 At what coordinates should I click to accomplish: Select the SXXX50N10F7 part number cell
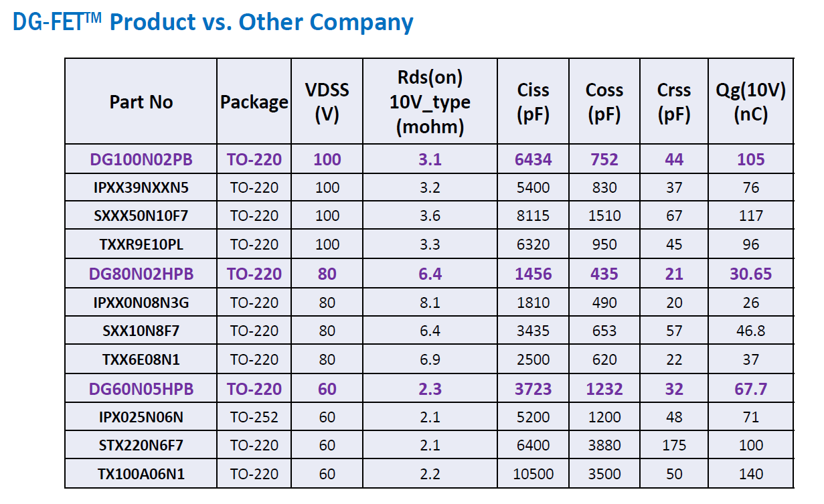coord(141,216)
